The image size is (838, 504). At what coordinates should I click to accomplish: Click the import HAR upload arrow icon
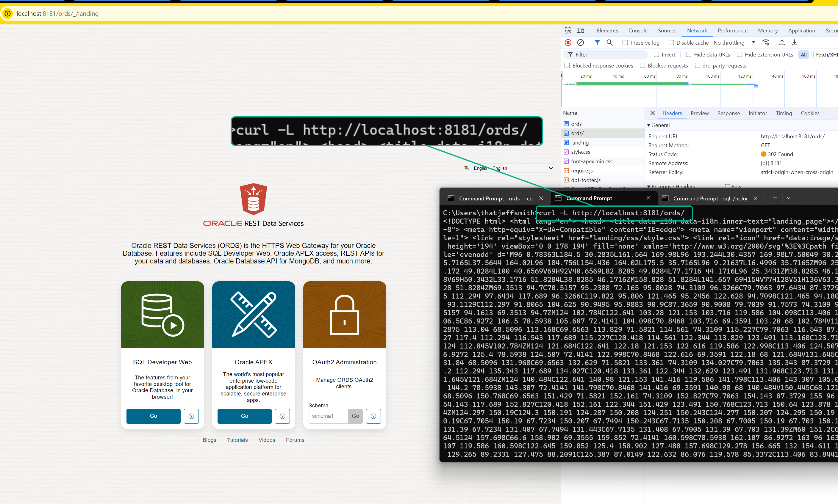click(x=782, y=43)
